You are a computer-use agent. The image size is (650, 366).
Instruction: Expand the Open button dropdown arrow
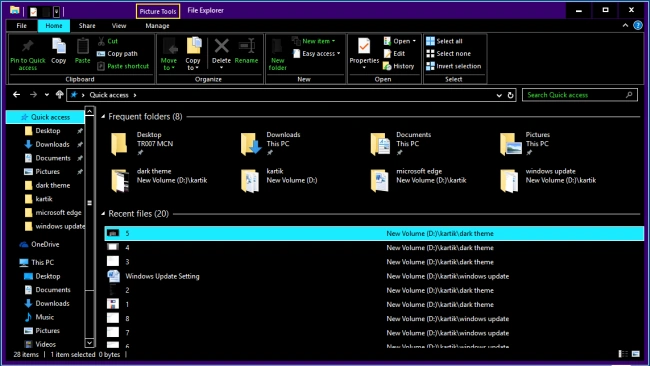point(414,41)
